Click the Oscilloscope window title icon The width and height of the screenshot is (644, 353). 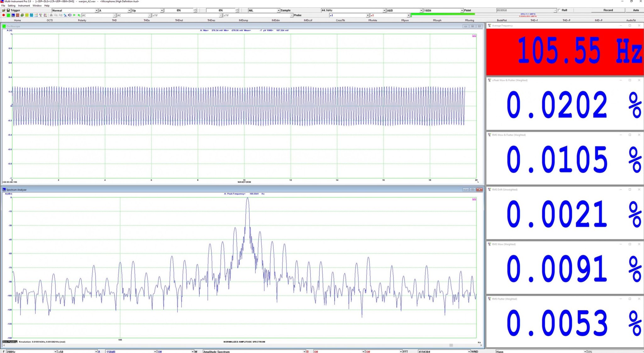pyautogui.click(x=4, y=26)
